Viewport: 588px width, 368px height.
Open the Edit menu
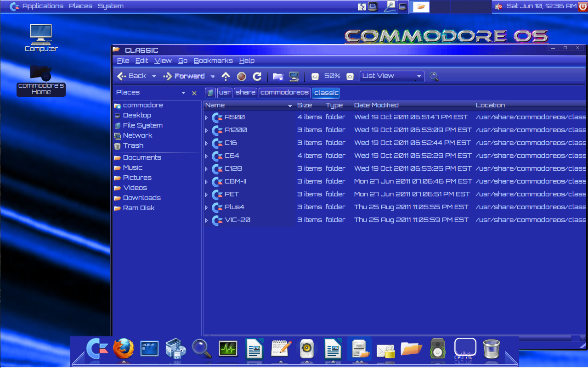pyautogui.click(x=141, y=61)
